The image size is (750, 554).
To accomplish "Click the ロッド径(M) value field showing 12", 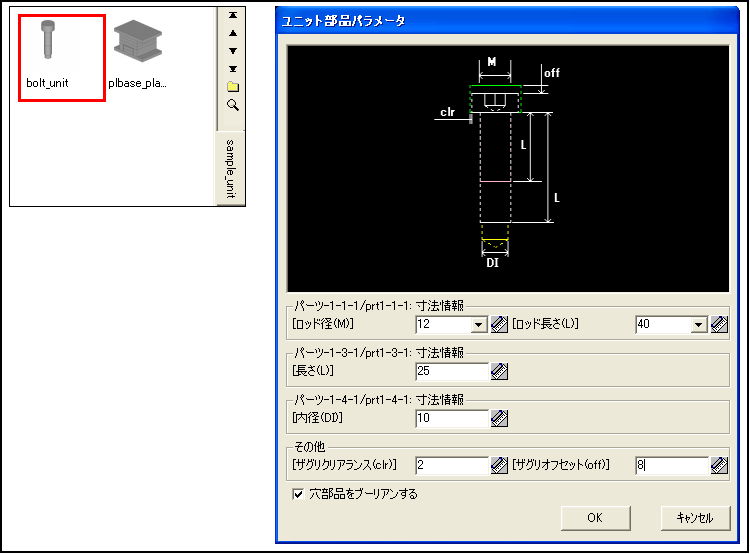I will pos(443,325).
